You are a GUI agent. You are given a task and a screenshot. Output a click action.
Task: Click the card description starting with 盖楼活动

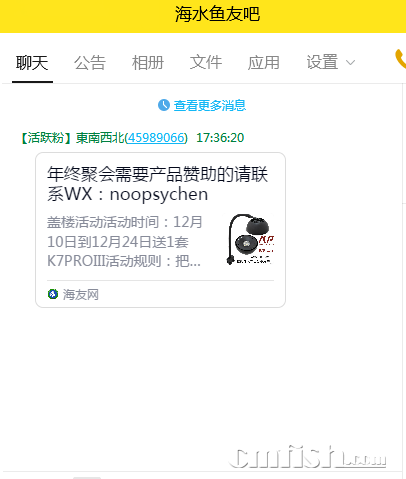pos(125,242)
